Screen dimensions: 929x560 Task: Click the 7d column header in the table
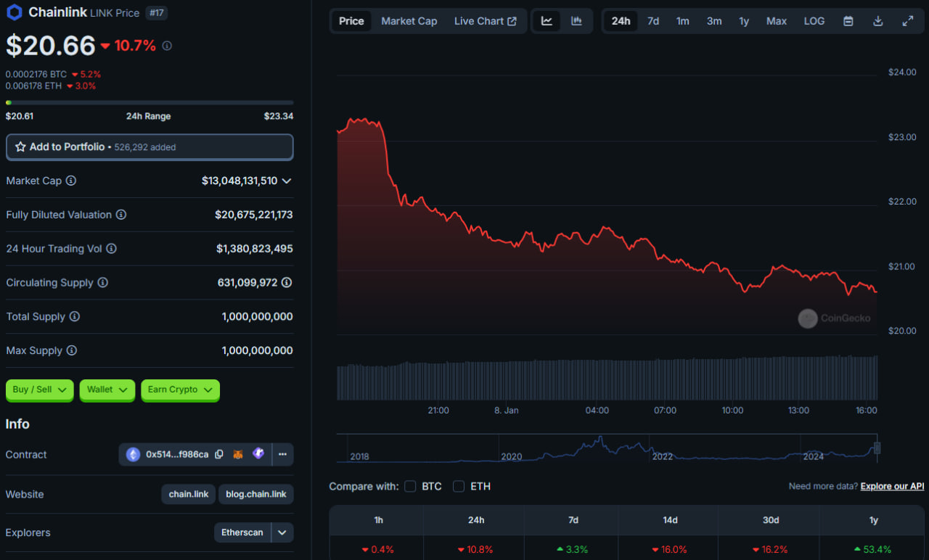pyautogui.click(x=573, y=520)
